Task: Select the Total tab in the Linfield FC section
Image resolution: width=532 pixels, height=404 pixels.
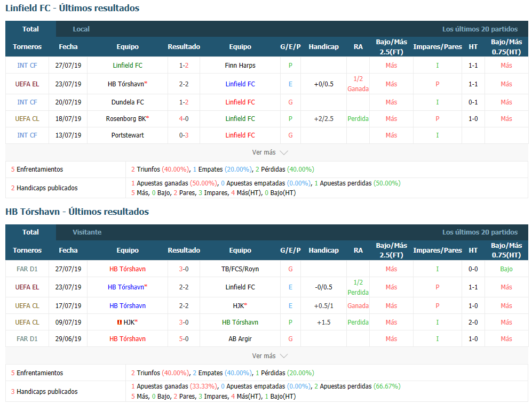Action: (30, 29)
